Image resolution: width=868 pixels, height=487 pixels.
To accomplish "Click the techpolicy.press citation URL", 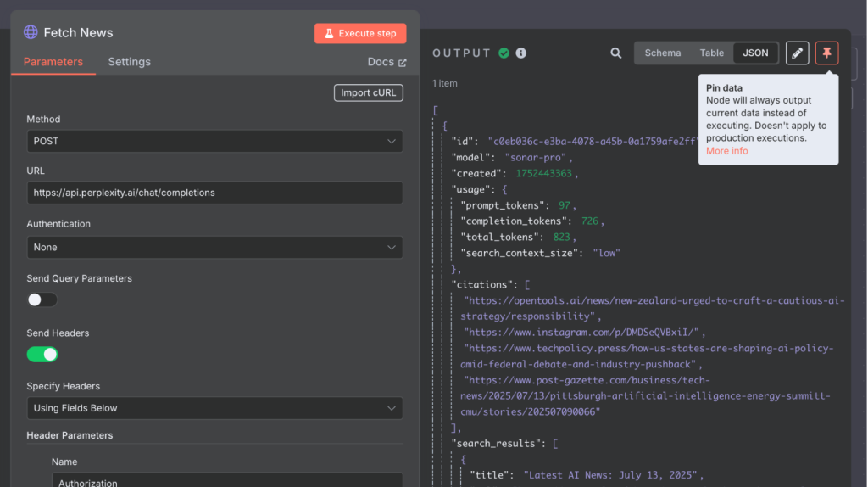I will (x=647, y=356).
